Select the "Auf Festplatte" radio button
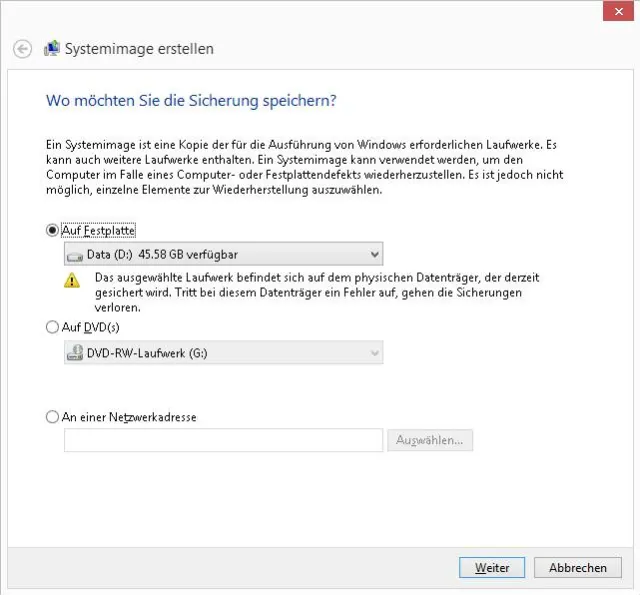640x595 pixels. [53, 229]
